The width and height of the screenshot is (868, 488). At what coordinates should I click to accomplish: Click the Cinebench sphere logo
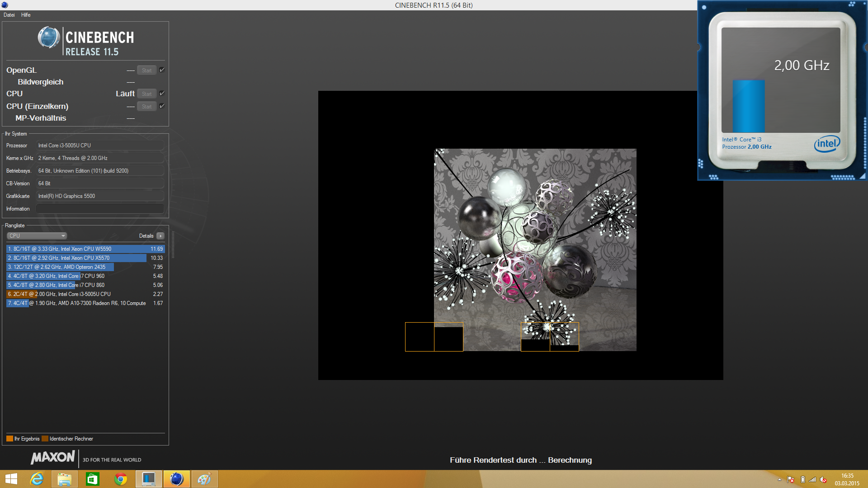tap(48, 38)
